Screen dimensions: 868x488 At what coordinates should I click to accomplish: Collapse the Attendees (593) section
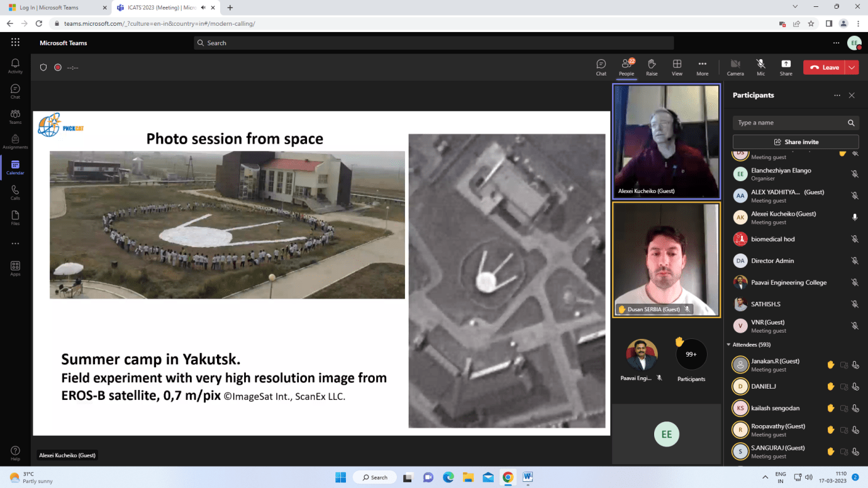[x=729, y=345]
